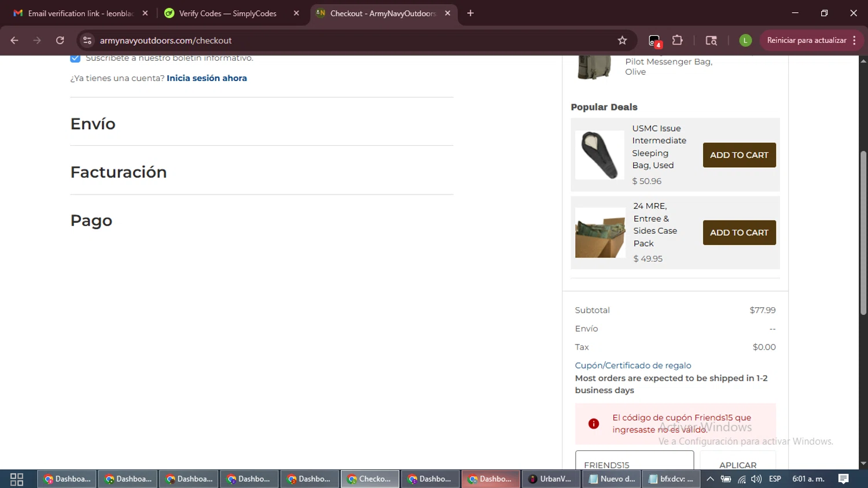Add 24 MRE Case Pack to cart
Image resolution: width=868 pixels, height=488 pixels.
click(x=739, y=233)
